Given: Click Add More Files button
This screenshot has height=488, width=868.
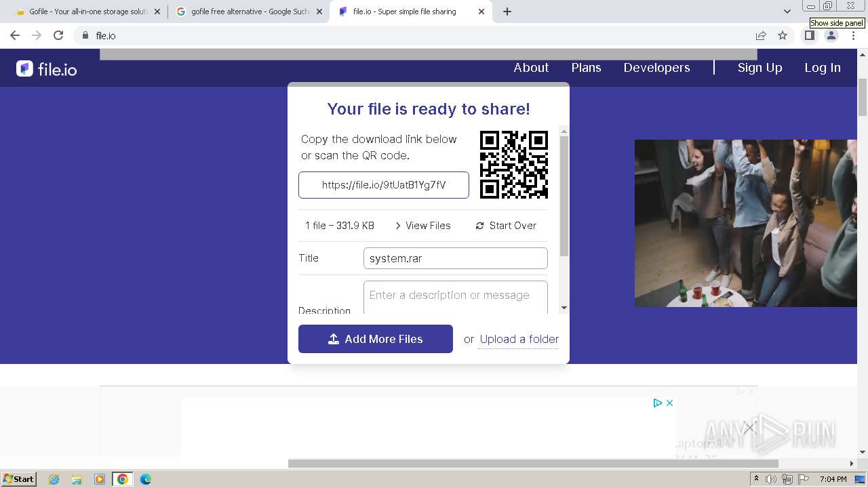Looking at the screenshot, I should [376, 339].
